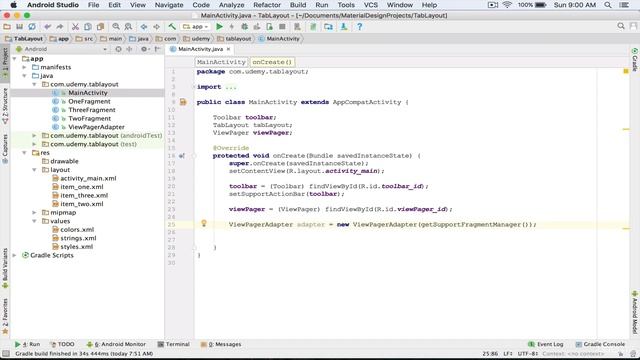Collapse the res folder node
640x360 pixels.
pyautogui.click(x=24, y=153)
